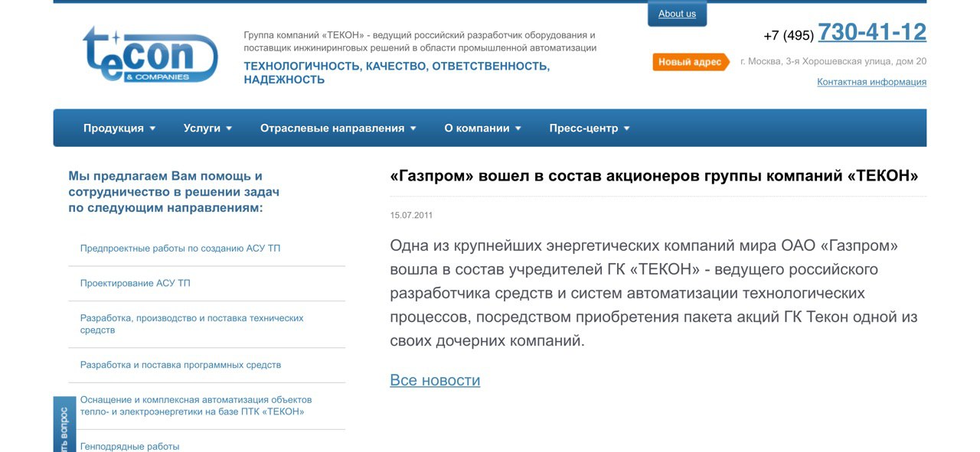Screen dimensions: 980x452
Task: Open the About us tab
Action: [677, 14]
